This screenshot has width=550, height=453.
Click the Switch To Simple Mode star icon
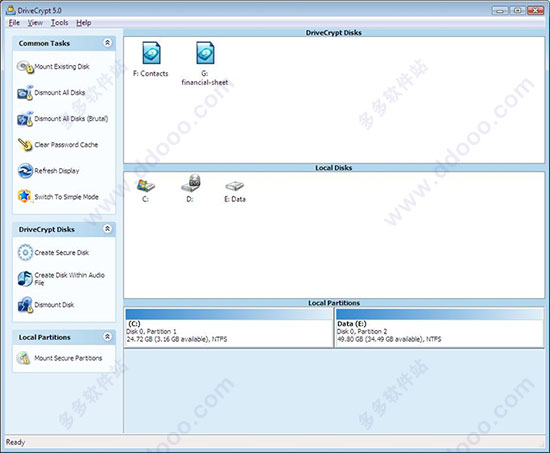[x=25, y=196]
